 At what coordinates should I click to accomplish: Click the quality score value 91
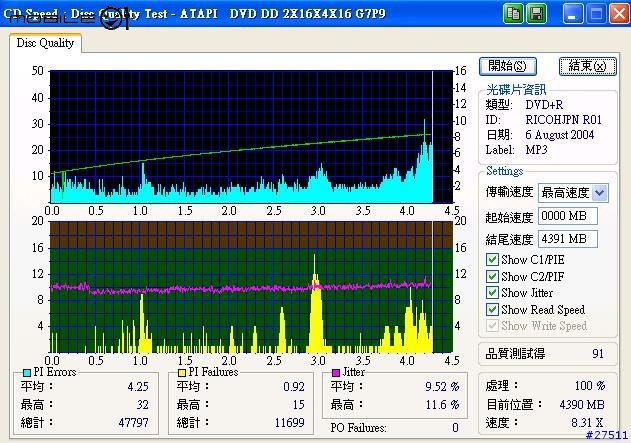point(598,354)
